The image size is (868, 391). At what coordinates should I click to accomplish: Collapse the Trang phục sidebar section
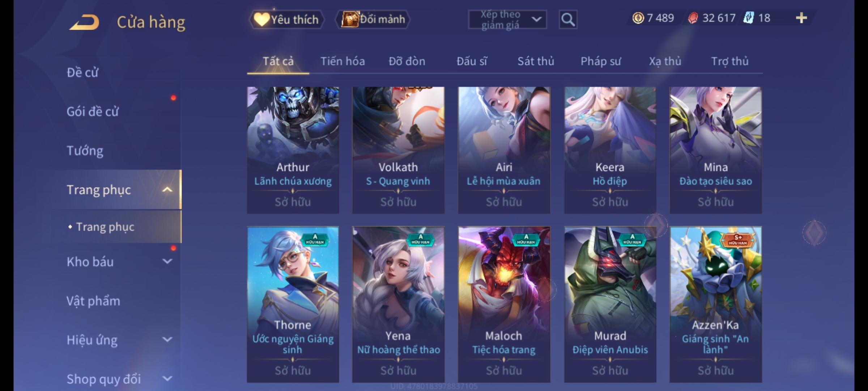(x=167, y=190)
